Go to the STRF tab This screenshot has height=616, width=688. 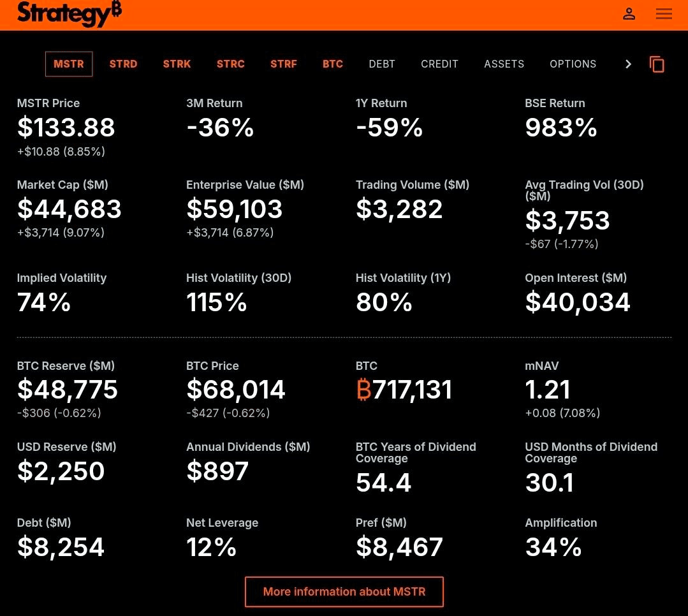click(284, 64)
